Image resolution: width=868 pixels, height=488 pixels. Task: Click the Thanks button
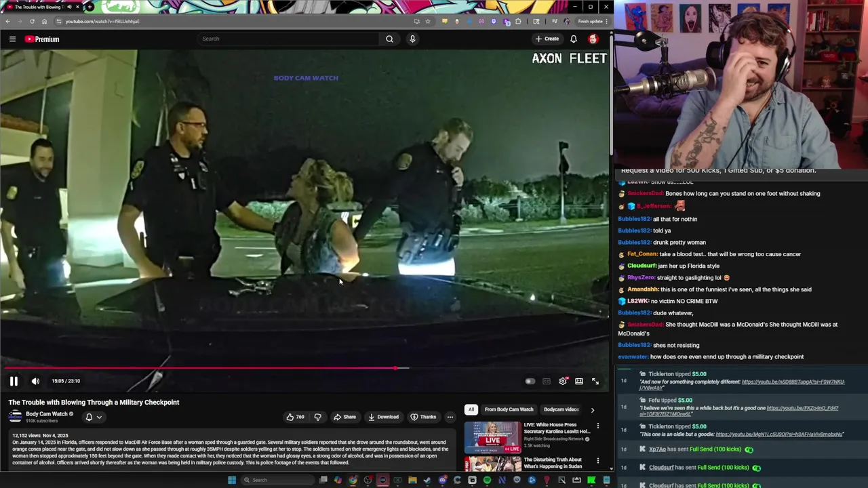[x=423, y=417]
